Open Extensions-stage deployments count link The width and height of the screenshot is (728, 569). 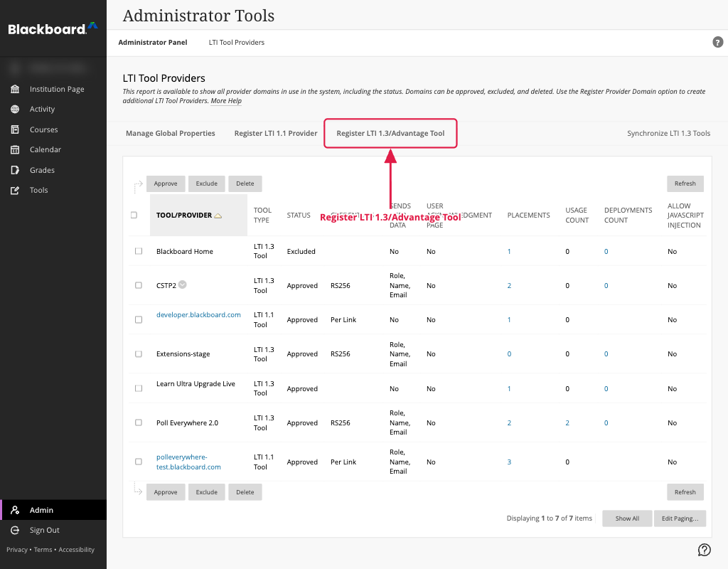pos(606,354)
